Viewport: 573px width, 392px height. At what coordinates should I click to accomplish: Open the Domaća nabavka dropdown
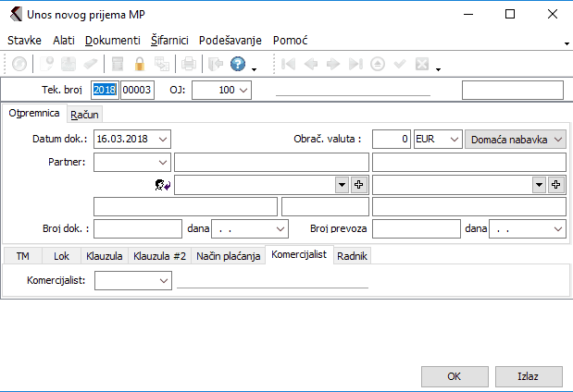pos(557,139)
